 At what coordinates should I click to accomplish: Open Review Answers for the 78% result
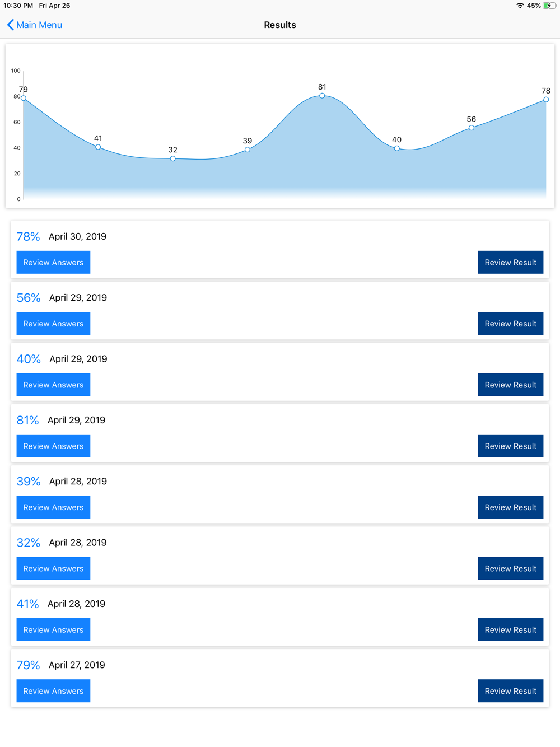(x=53, y=263)
